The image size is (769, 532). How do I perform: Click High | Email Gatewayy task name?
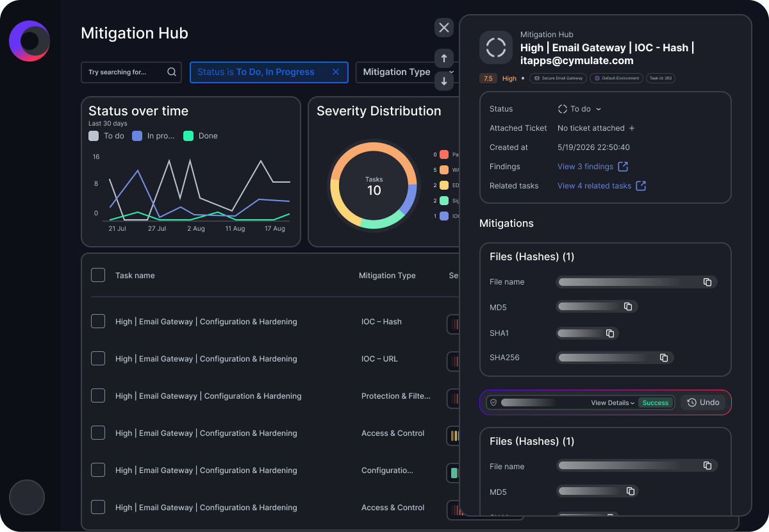208,396
